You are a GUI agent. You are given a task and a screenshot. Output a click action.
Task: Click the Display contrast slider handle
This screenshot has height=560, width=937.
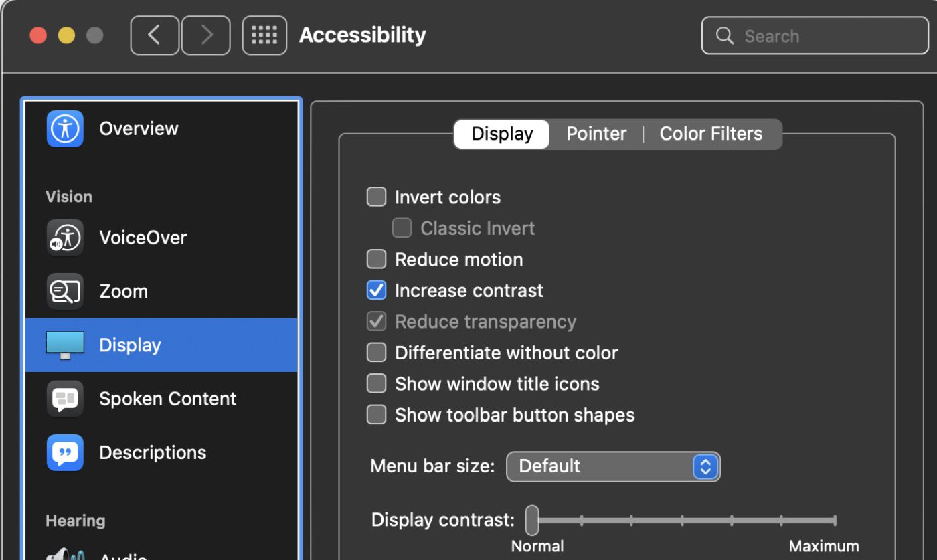tap(532, 520)
